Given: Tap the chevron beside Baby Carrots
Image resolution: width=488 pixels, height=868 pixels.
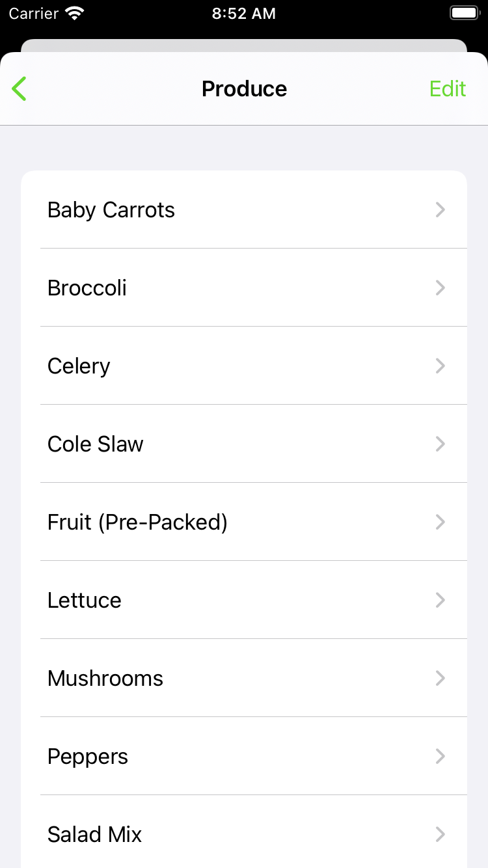Looking at the screenshot, I should click(x=441, y=210).
